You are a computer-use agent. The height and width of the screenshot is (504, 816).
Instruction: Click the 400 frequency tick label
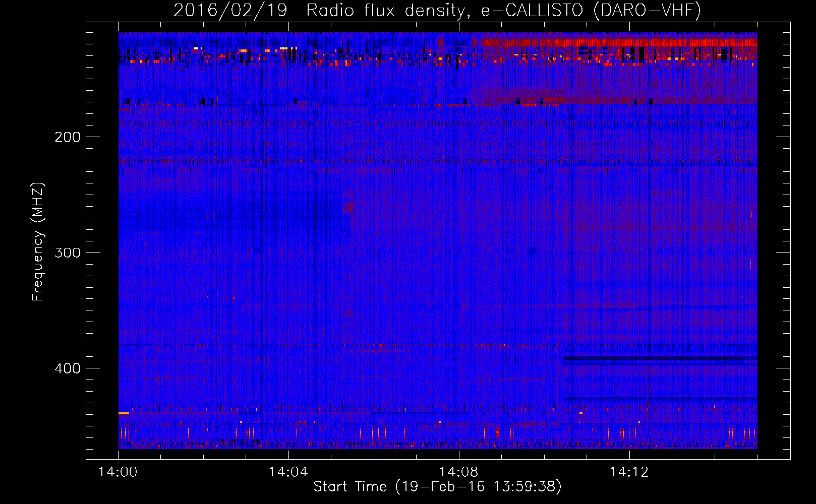point(68,368)
